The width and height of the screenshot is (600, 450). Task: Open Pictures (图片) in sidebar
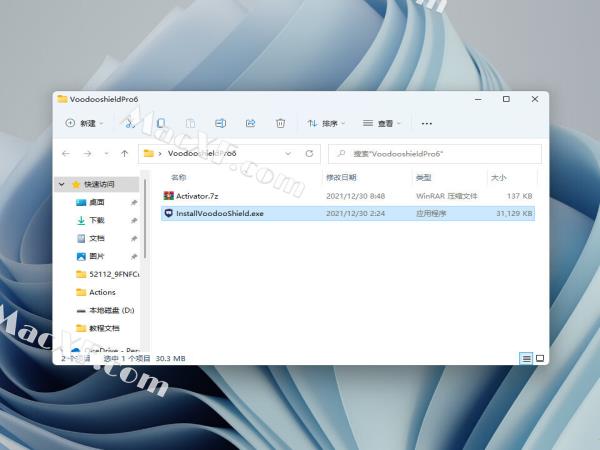pos(97,256)
